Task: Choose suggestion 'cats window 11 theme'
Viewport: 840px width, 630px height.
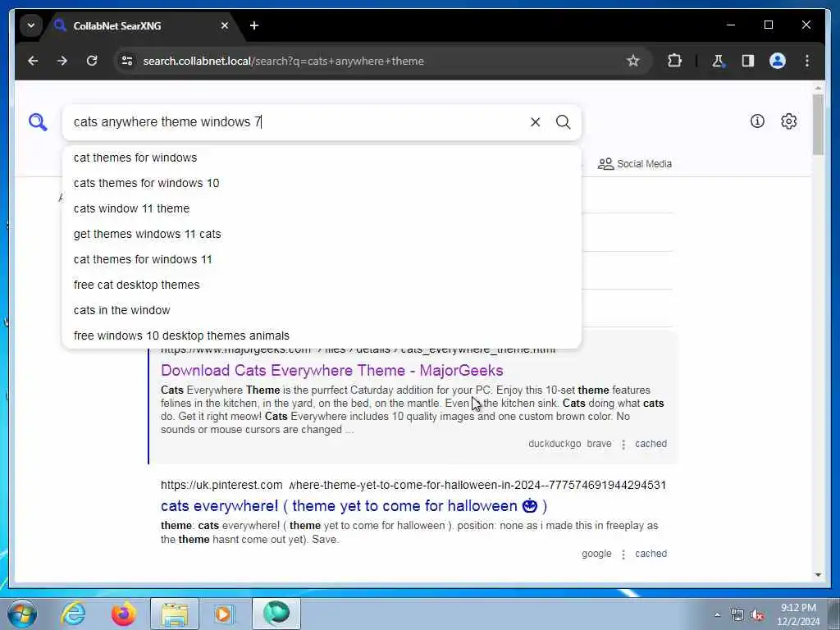Action: (322, 208)
